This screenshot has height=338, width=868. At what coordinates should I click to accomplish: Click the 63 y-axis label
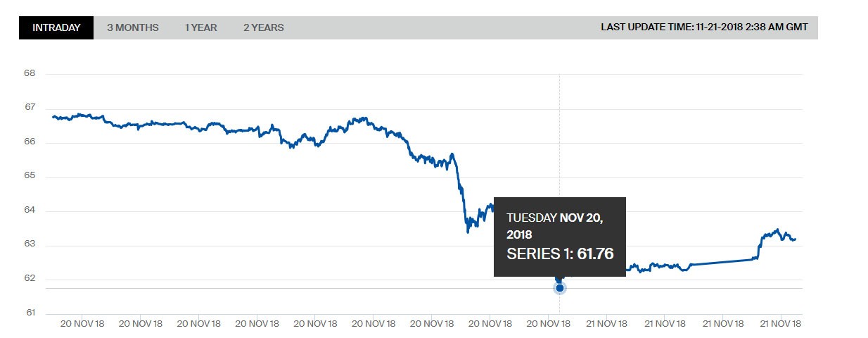coord(30,245)
